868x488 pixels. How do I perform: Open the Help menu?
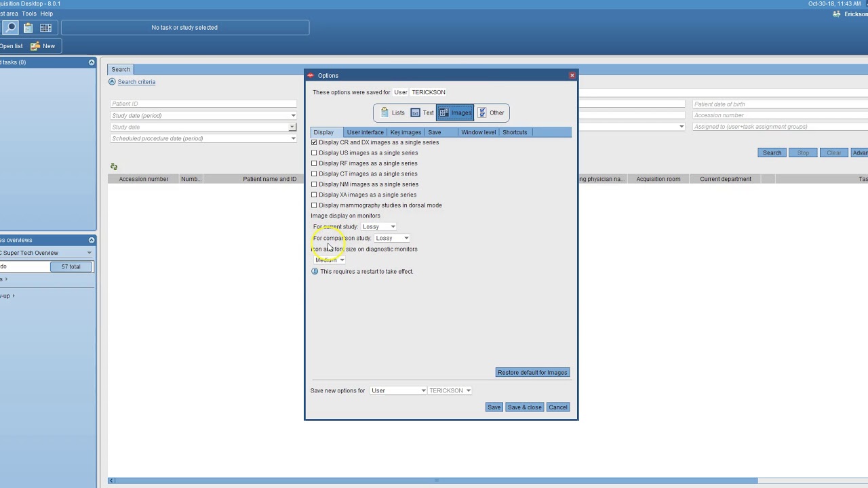click(x=46, y=14)
